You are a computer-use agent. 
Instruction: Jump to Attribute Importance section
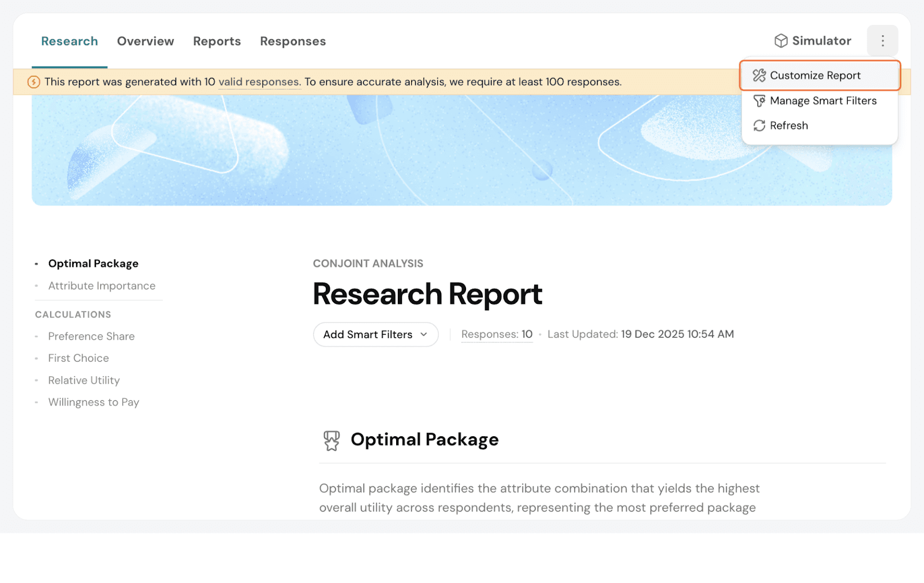click(x=102, y=286)
